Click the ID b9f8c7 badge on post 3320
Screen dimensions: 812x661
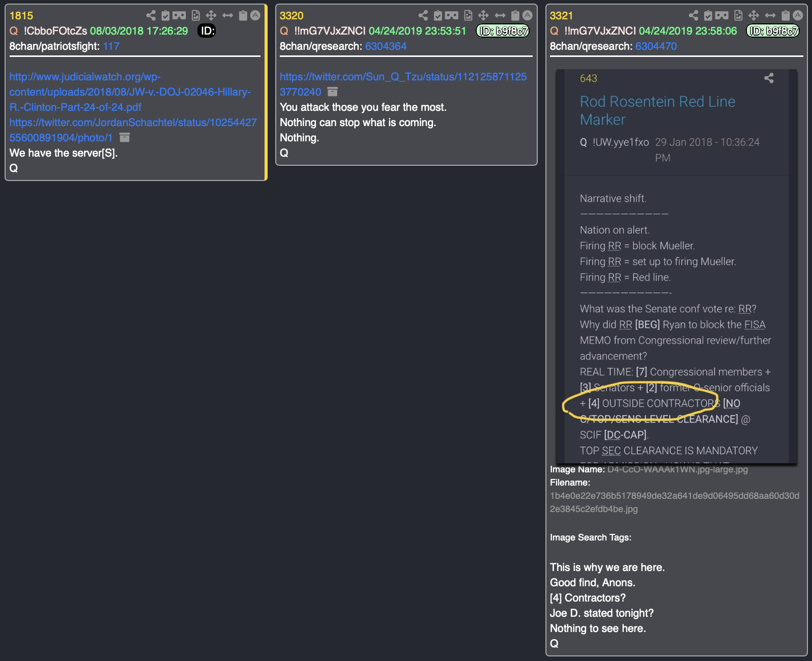(x=503, y=31)
